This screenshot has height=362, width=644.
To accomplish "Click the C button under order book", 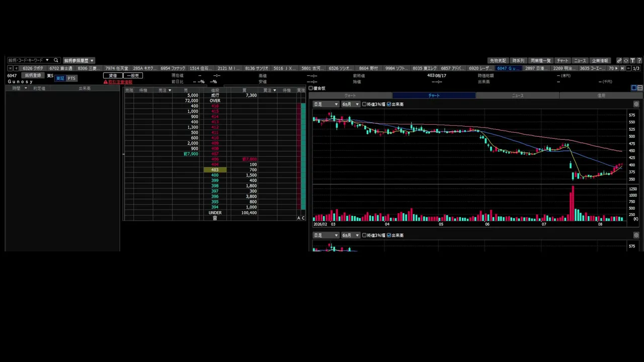I will pos(303,218).
